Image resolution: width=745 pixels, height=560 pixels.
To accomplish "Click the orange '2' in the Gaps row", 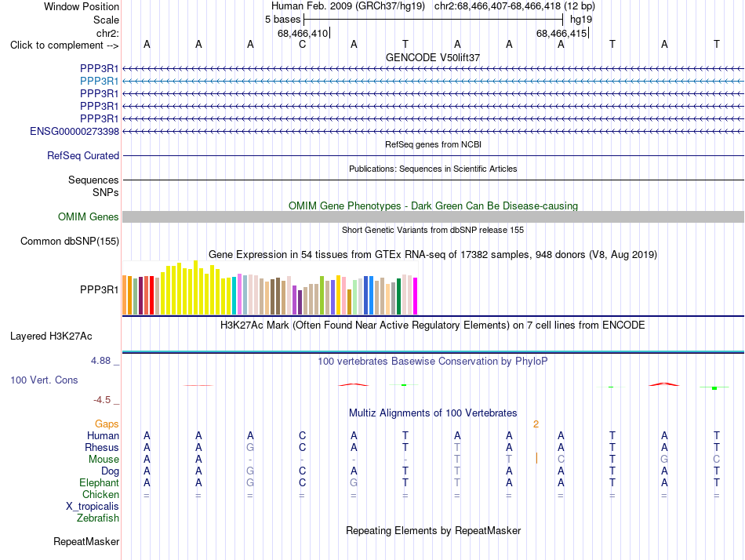I will (x=536, y=424).
